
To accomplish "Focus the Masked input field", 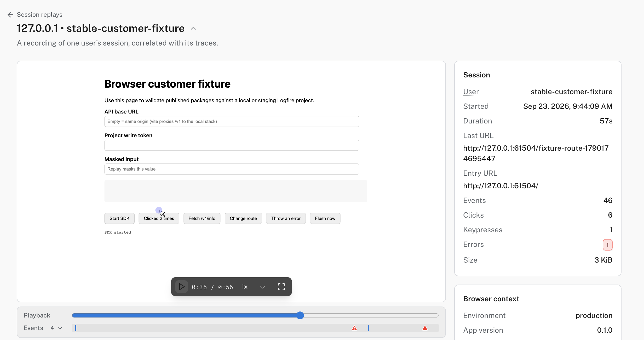I will (x=232, y=169).
